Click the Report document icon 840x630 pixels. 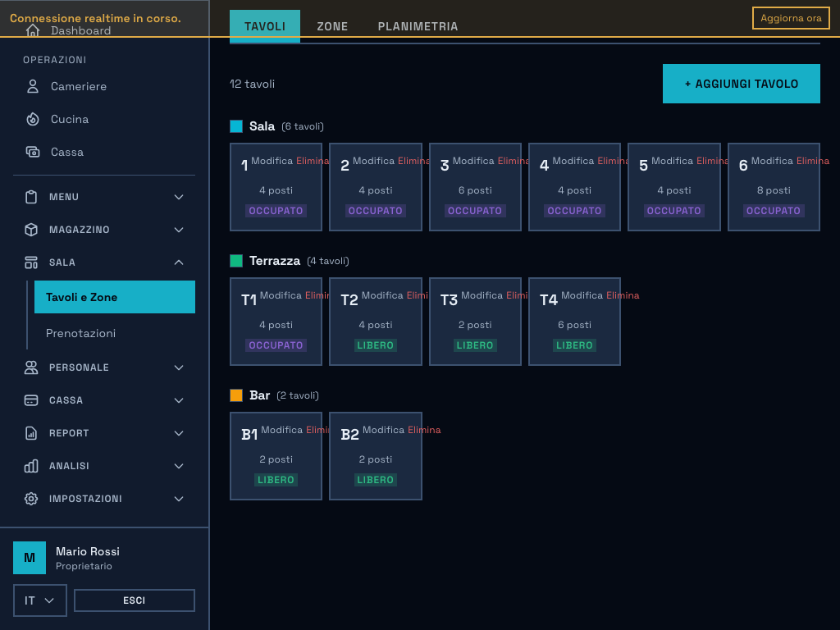[x=31, y=433]
